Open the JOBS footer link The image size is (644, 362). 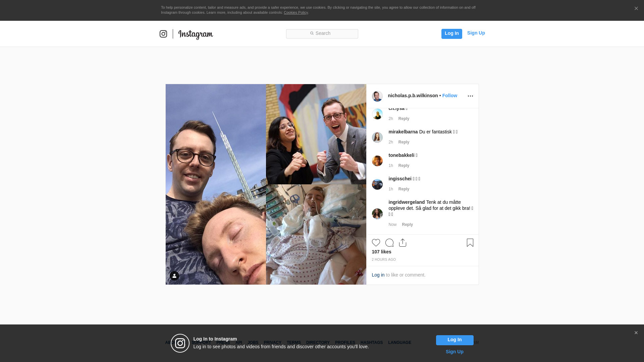tap(253, 343)
